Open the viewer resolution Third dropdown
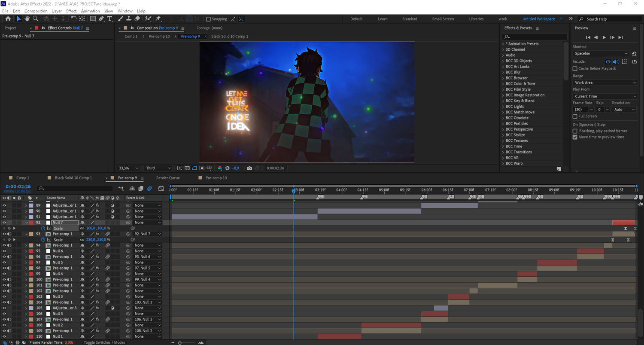644x345 pixels. [x=158, y=168]
